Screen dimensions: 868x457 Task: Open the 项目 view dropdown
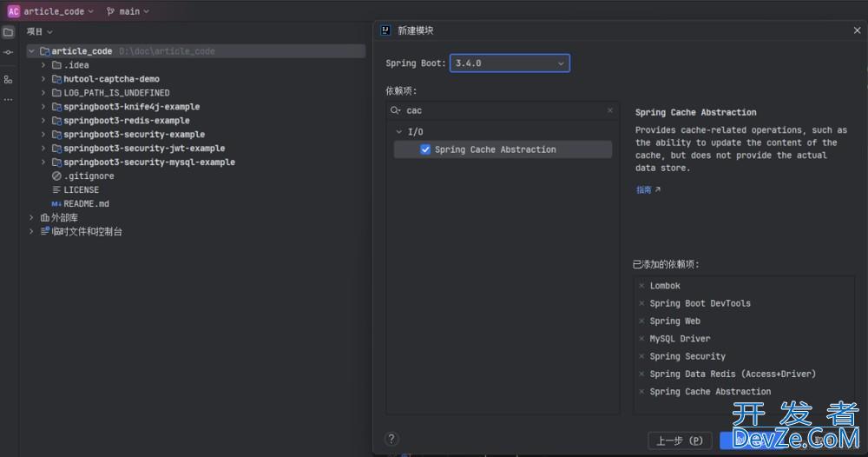(x=39, y=31)
